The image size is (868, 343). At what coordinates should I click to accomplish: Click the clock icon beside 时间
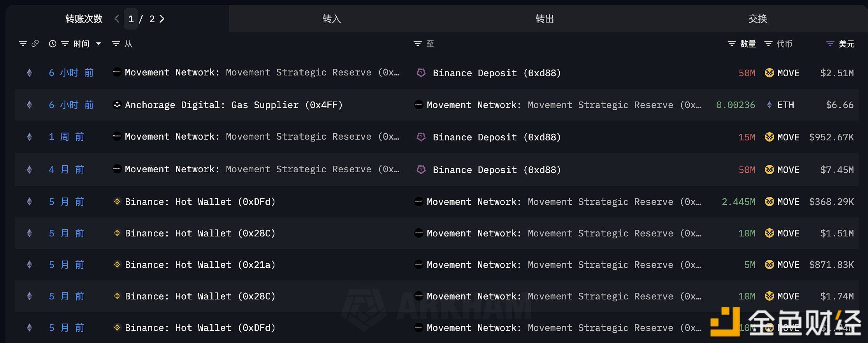coord(53,44)
